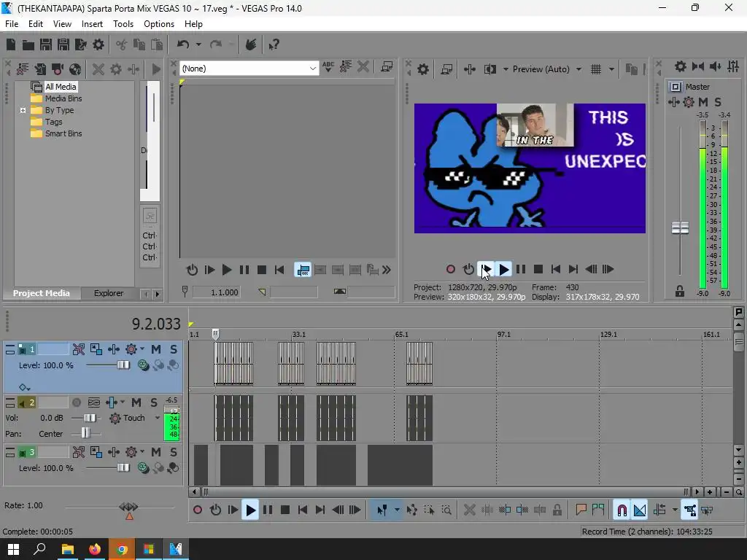Mute audio track 2
The height and width of the screenshot is (560, 747).
coord(136,402)
